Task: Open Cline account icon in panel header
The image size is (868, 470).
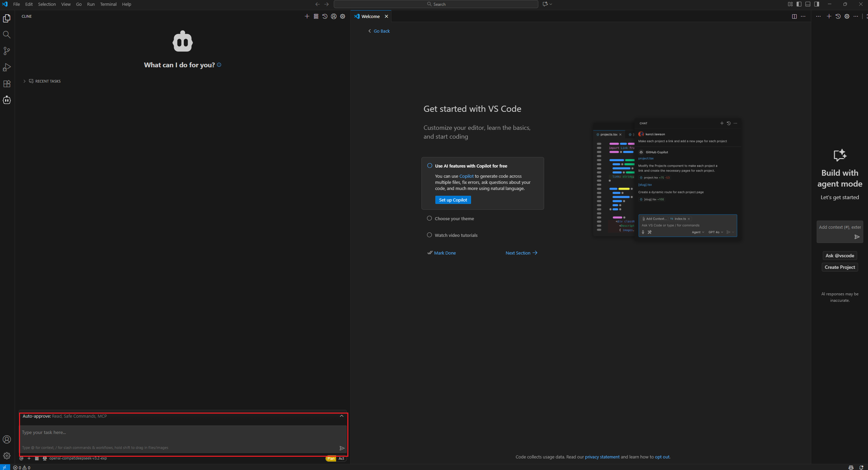Action: click(x=334, y=16)
